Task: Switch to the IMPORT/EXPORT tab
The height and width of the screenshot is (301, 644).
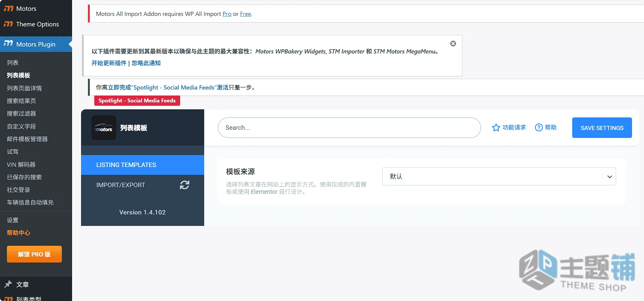Action: click(143, 185)
